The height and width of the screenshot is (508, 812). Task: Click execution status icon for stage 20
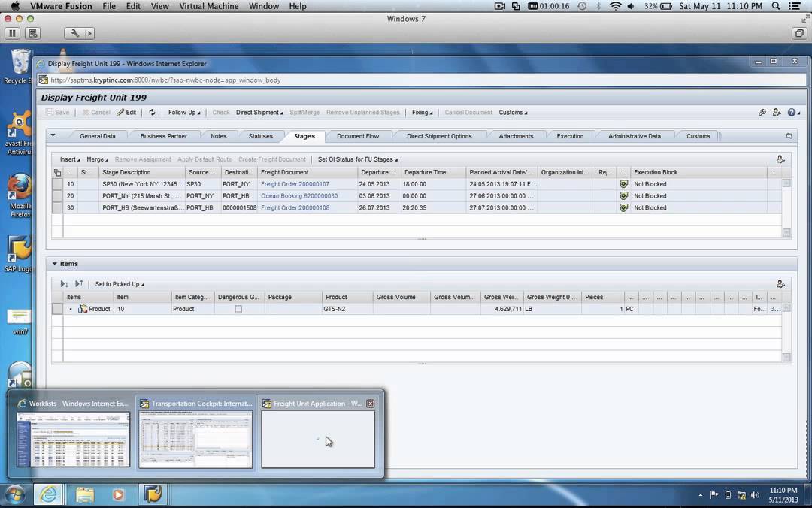(x=624, y=196)
